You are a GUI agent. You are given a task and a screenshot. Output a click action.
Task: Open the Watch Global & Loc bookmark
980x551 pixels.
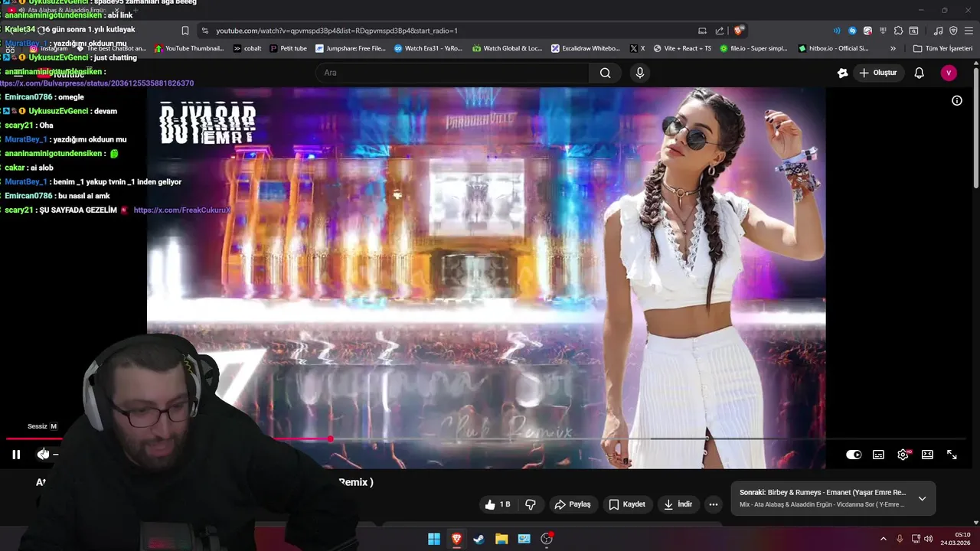(x=507, y=48)
